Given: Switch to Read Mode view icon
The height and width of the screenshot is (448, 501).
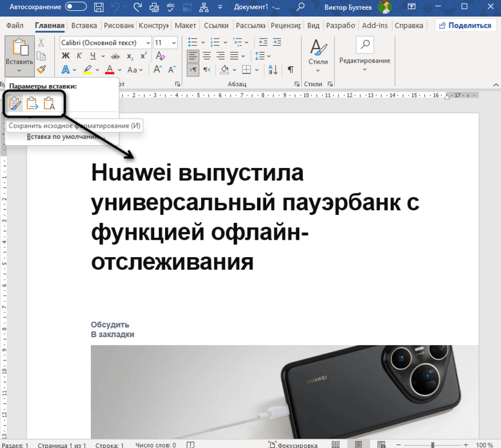Looking at the screenshot, I should point(335,444).
